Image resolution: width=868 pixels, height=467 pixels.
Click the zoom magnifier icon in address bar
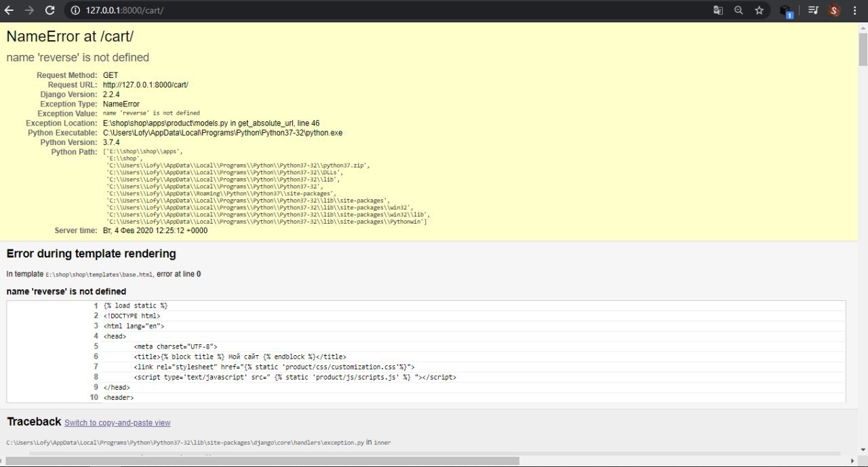738,10
